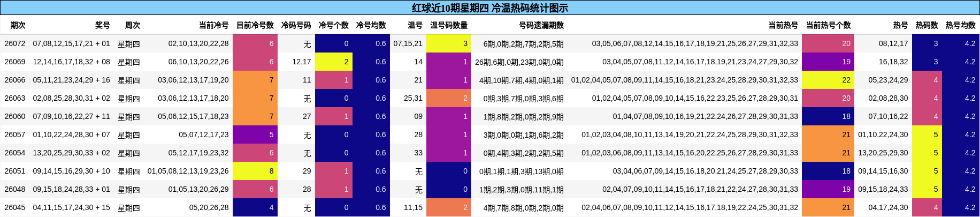
Task: Click the yellow cold count cell 8
Action: click(255, 171)
